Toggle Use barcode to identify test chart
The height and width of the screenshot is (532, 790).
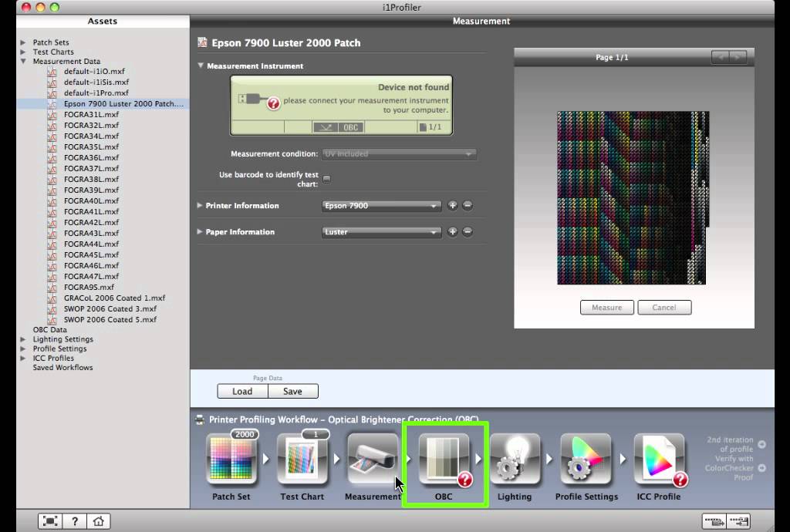click(x=326, y=179)
